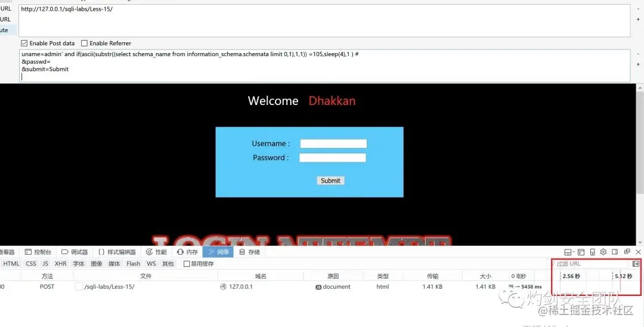This screenshot has height=327, width=644.
Task: Filter requests by 媒体 (media)
Action: (114, 264)
